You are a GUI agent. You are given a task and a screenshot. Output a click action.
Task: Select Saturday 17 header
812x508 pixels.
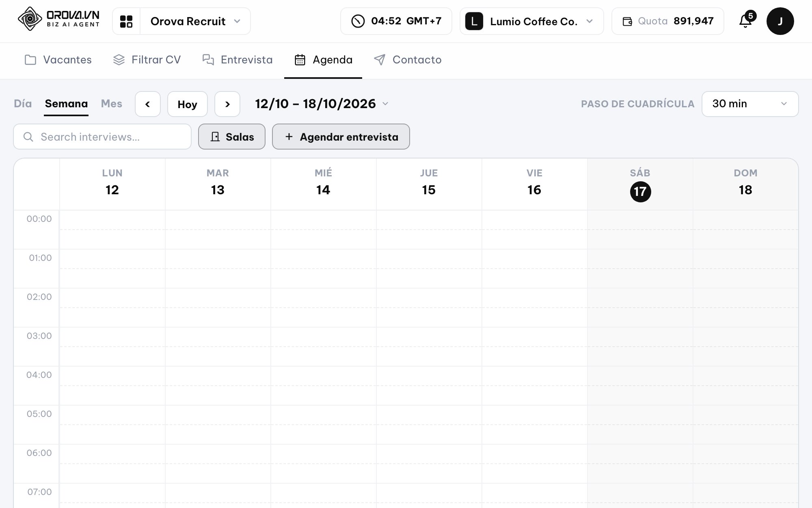coord(640,184)
